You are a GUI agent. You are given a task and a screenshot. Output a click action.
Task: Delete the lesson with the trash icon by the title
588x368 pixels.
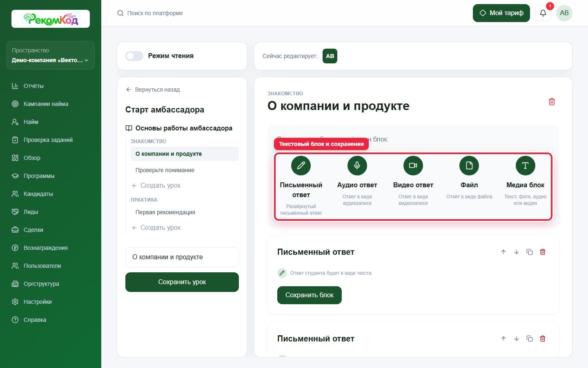(552, 102)
